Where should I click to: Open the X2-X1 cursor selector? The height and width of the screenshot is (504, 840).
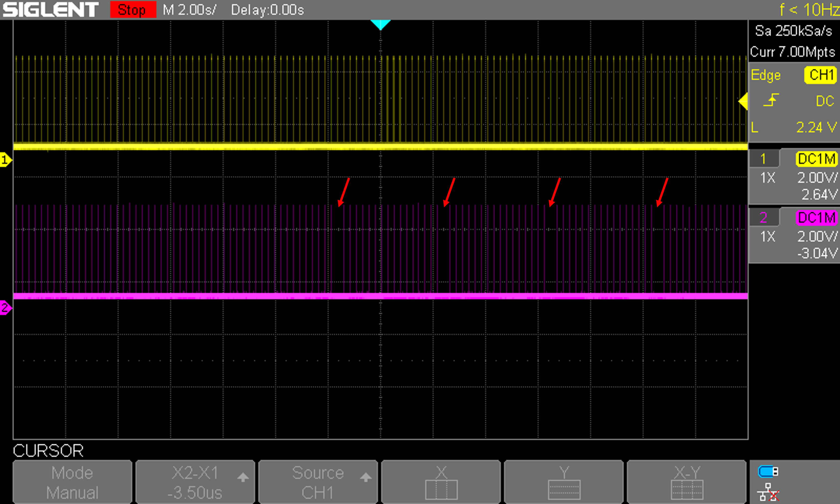(x=195, y=482)
